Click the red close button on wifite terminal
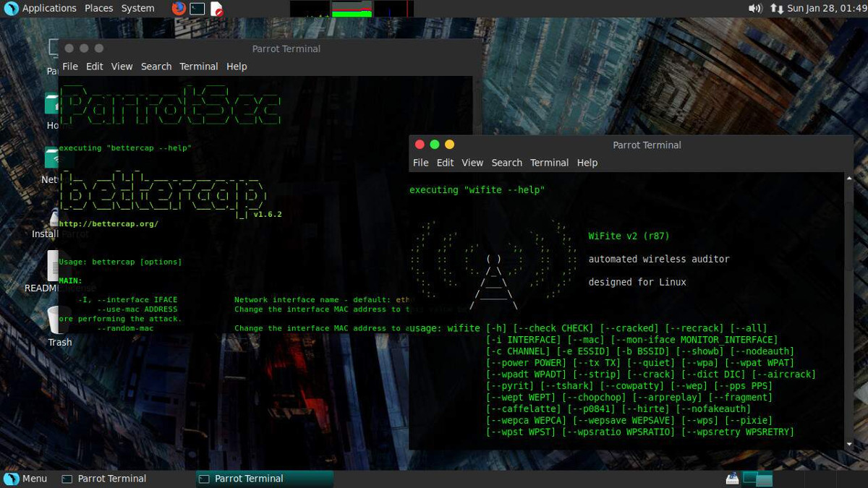 click(420, 145)
